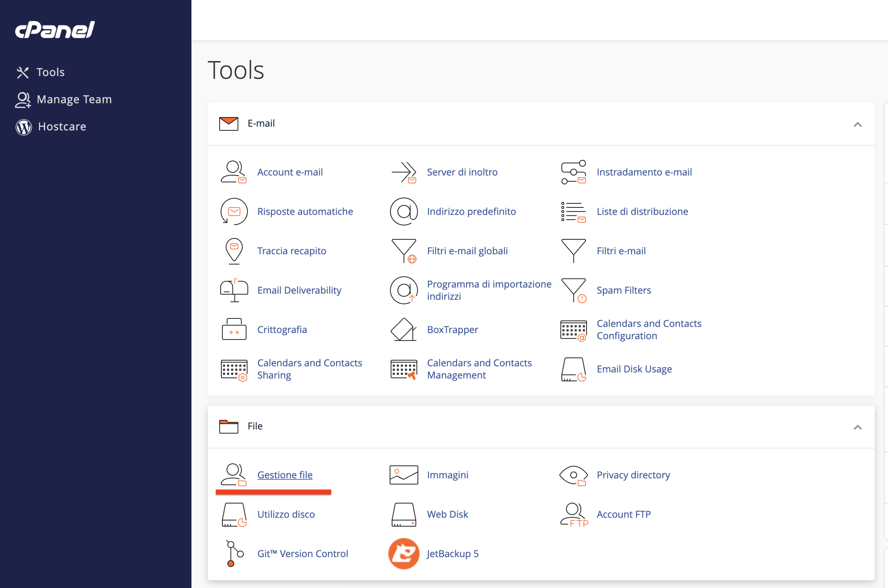Click the cPanel logo

point(55,29)
